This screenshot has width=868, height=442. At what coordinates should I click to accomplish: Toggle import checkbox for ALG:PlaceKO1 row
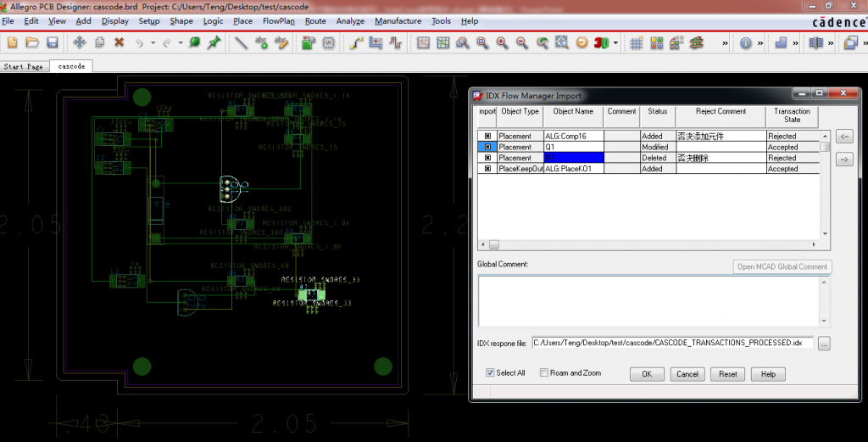[487, 168]
